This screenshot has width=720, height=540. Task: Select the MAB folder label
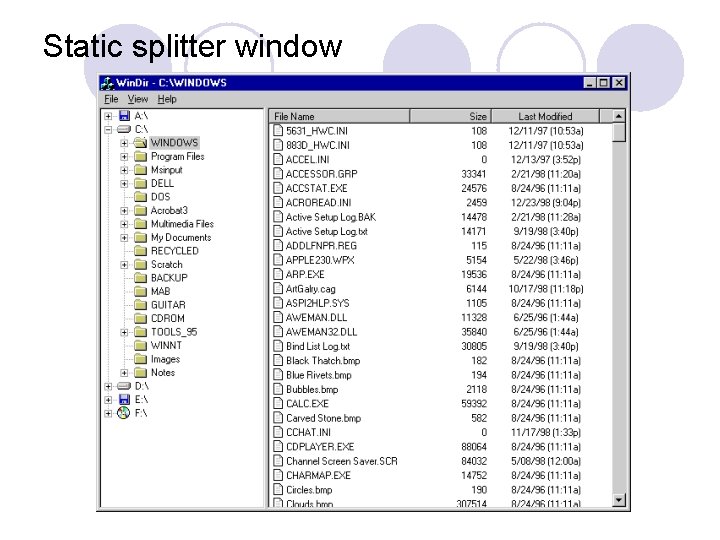(161, 292)
